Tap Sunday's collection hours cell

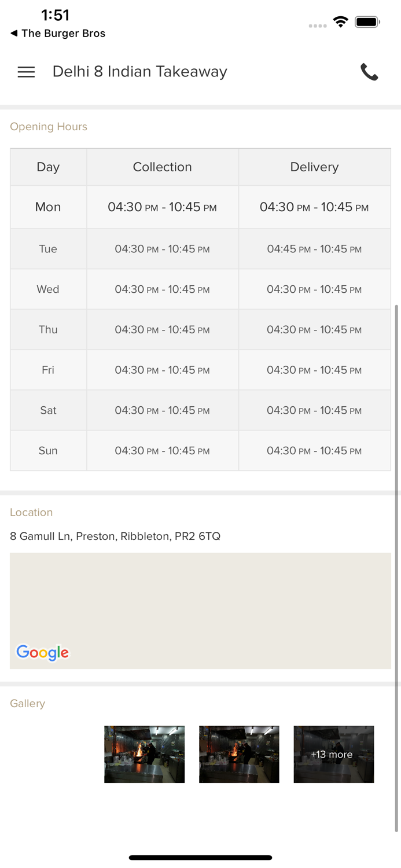click(162, 451)
